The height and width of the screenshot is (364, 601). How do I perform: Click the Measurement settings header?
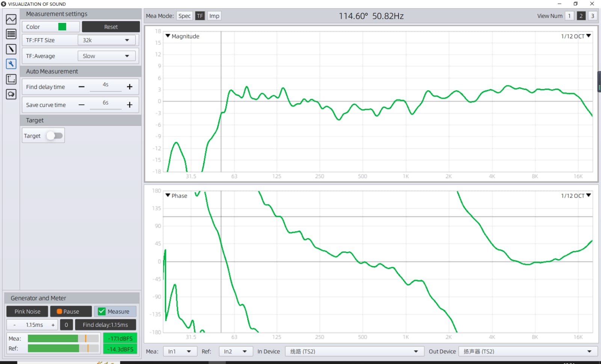(x=80, y=14)
